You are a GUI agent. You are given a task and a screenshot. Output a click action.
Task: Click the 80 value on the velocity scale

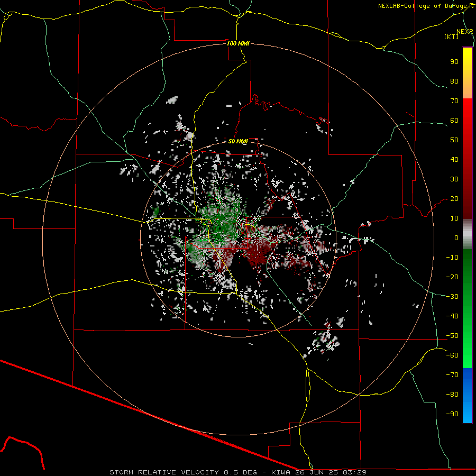454,81
